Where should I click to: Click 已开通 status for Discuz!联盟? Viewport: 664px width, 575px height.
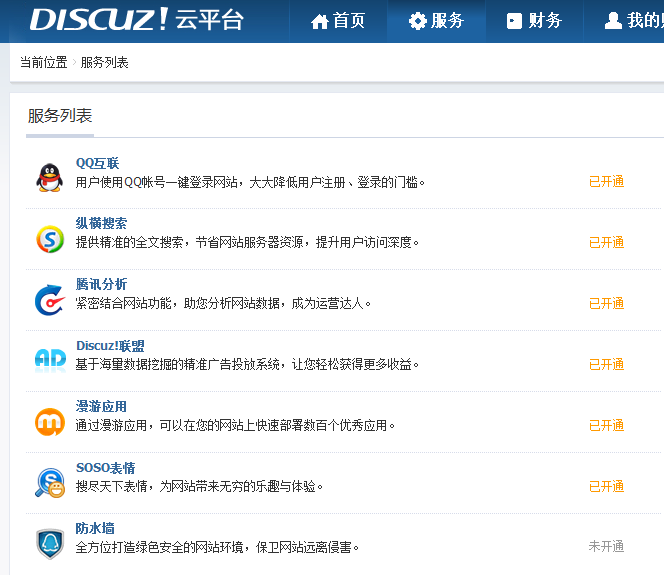pos(606,365)
